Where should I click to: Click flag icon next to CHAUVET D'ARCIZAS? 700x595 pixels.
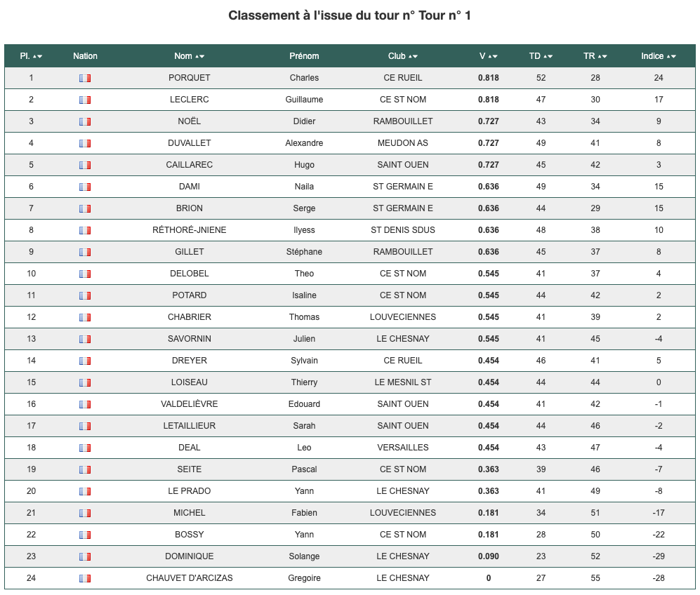tap(85, 578)
